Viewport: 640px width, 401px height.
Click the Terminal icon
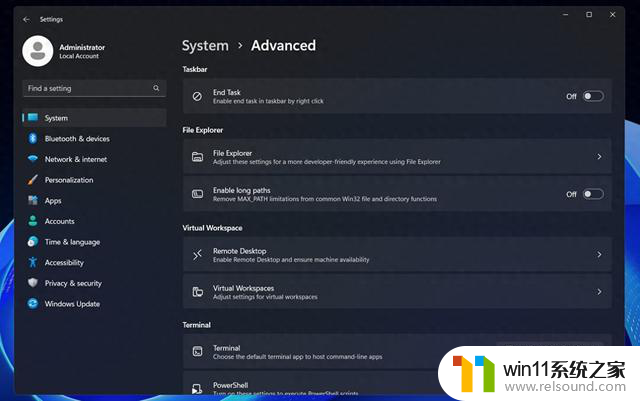point(198,352)
